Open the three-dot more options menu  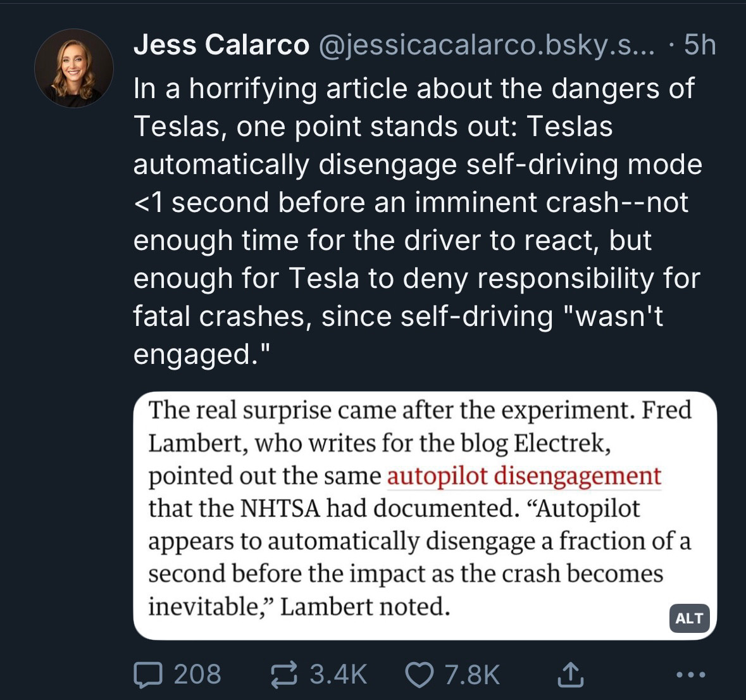(690, 674)
